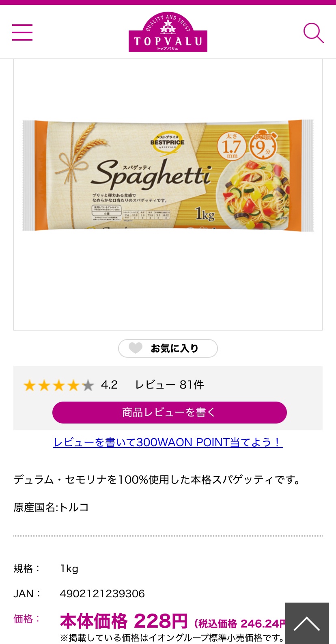The image size is (336, 644).
Task: Click the イオングループ標準小売価格 price note
Action: (172, 638)
